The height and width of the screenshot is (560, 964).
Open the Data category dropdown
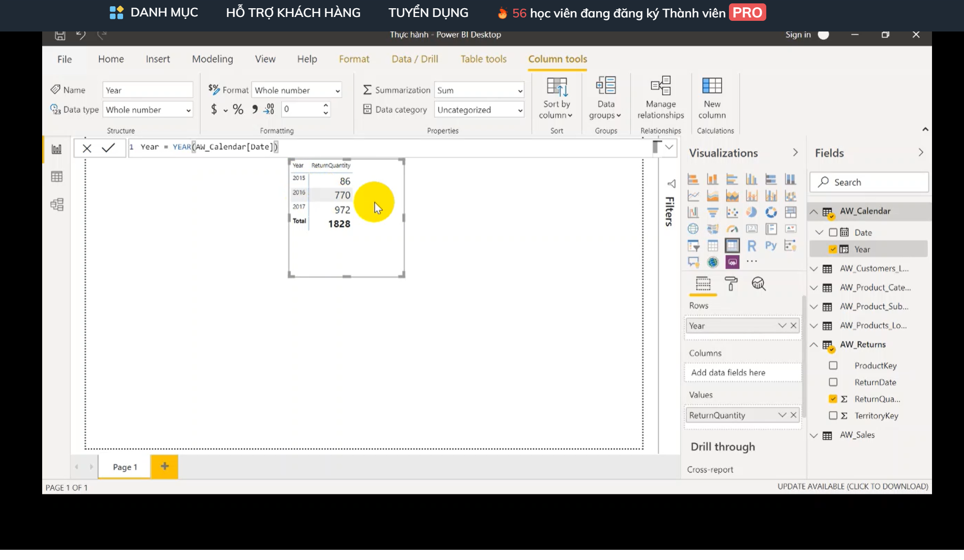click(x=479, y=110)
